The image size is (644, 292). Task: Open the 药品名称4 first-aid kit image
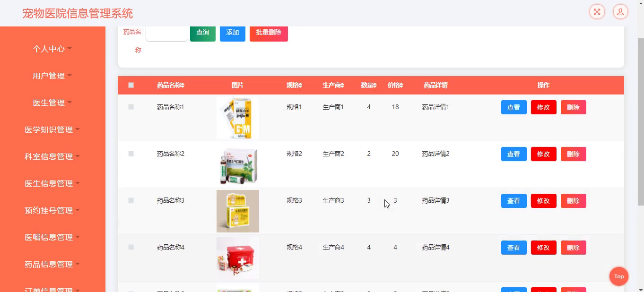pyautogui.click(x=238, y=258)
